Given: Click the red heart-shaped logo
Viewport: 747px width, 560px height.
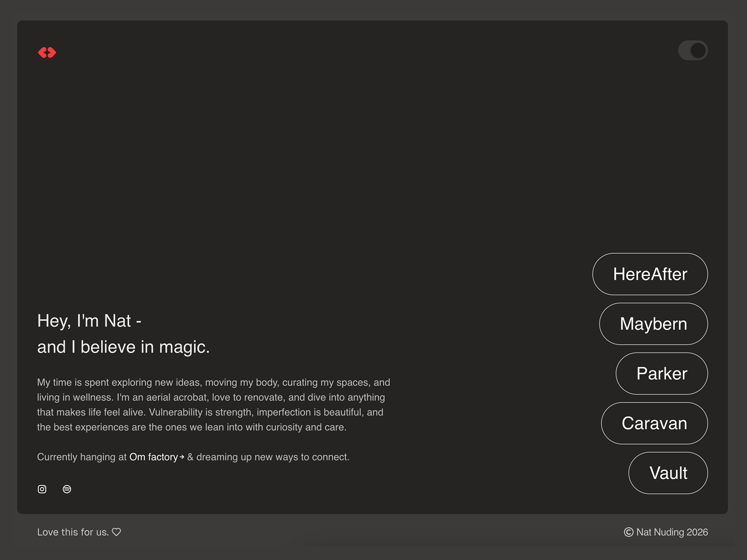Looking at the screenshot, I should click(47, 52).
